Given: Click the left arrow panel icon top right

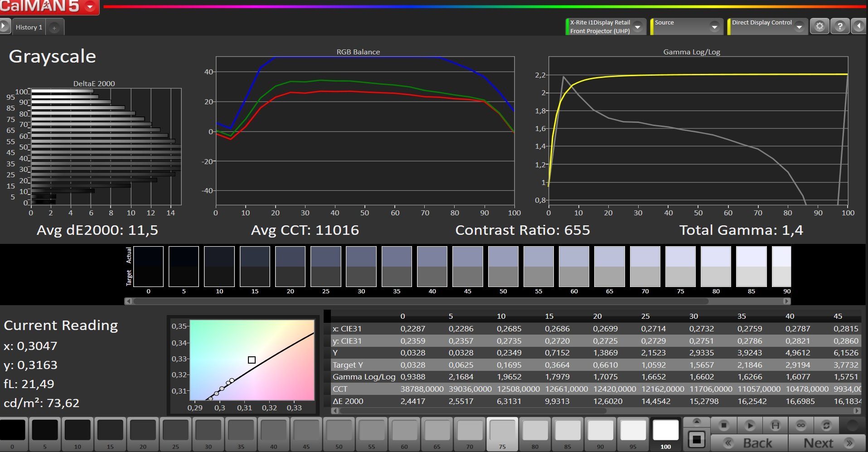Looking at the screenshot, I should [858, 26].
